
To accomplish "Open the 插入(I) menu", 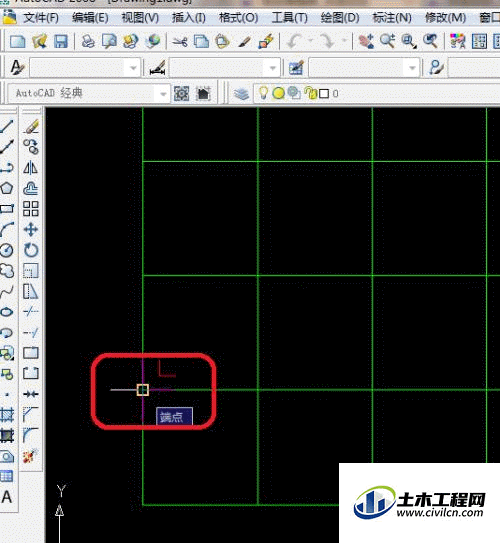I will [x=189, y=18].
